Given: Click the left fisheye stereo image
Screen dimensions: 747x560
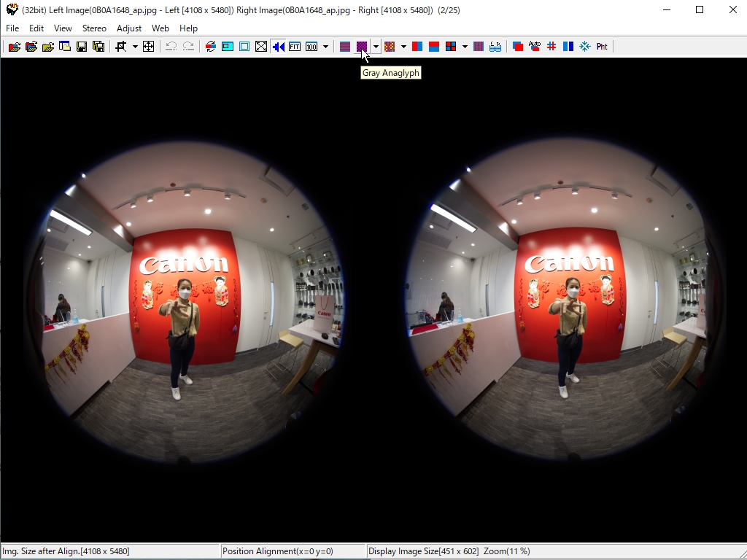Looking at the screenshot, I should (186, 302).
